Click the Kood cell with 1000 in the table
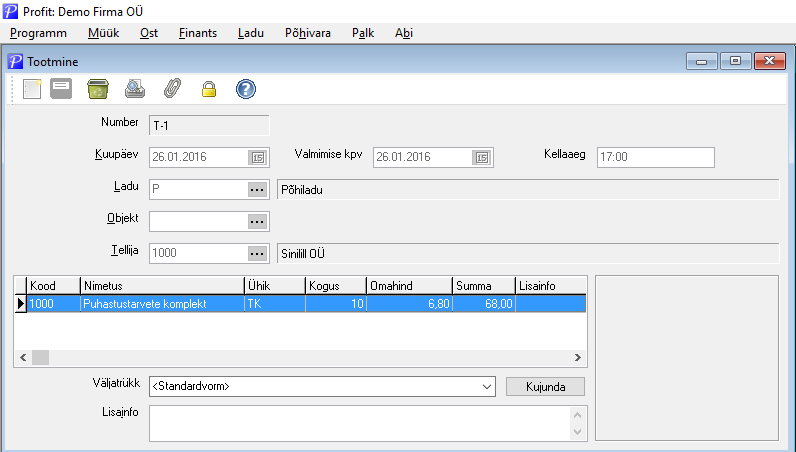 53,304
